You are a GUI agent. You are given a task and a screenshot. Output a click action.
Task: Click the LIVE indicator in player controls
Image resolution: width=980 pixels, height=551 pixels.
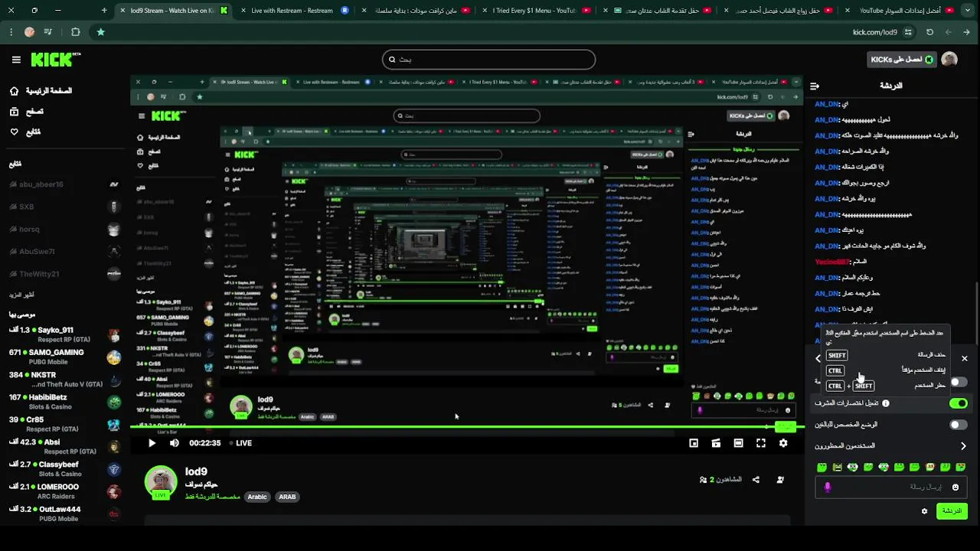pos(241,443)
